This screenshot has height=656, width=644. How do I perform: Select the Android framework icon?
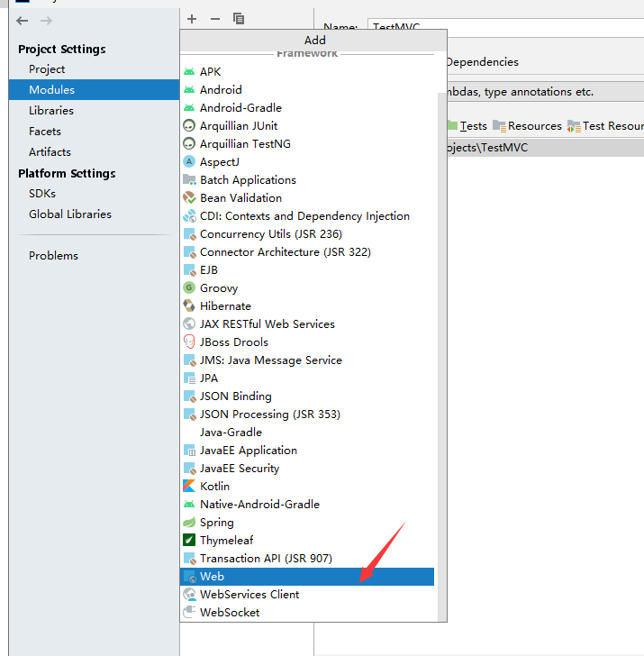189,89
